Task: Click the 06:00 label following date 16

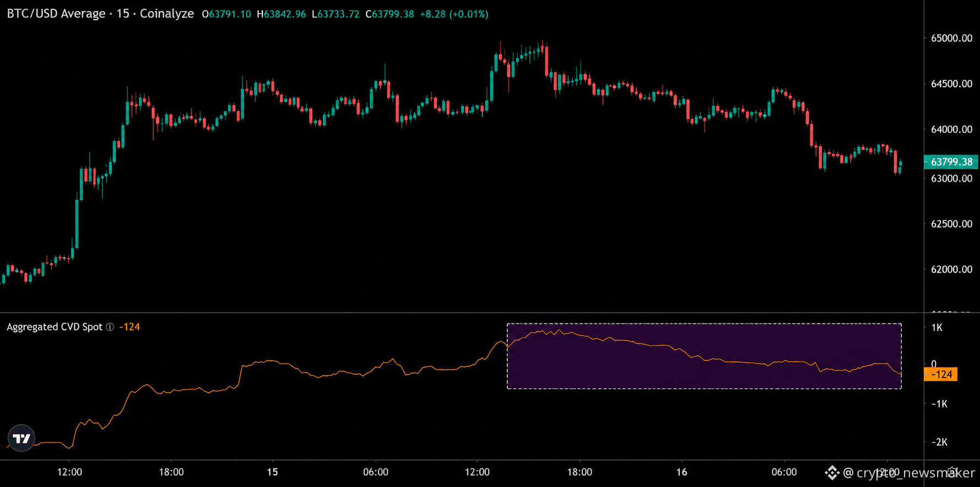Action: point(784,472)
